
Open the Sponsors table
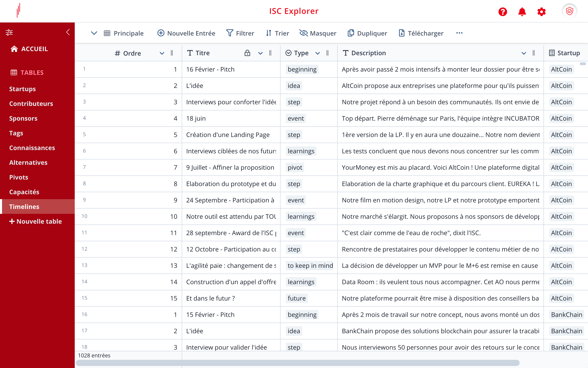click(x=23, y=119)
